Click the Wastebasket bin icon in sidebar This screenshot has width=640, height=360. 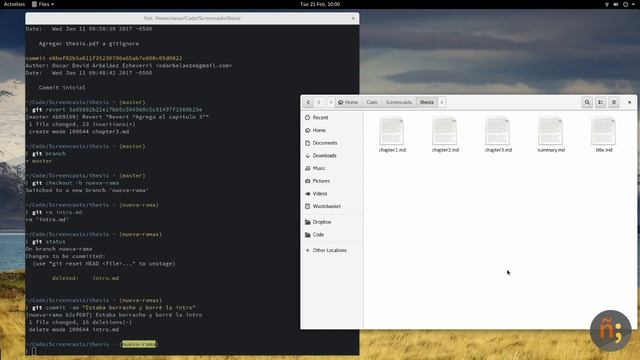tap(307, 206)
